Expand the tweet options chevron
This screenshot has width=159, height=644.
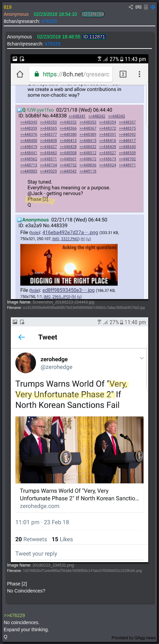pyautogui.click(x=142, y=358)
